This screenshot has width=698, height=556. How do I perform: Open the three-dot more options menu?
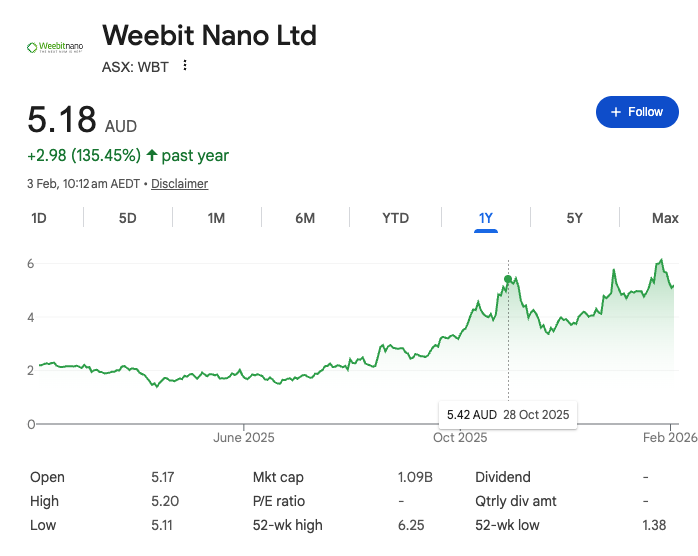pos(185,66)
